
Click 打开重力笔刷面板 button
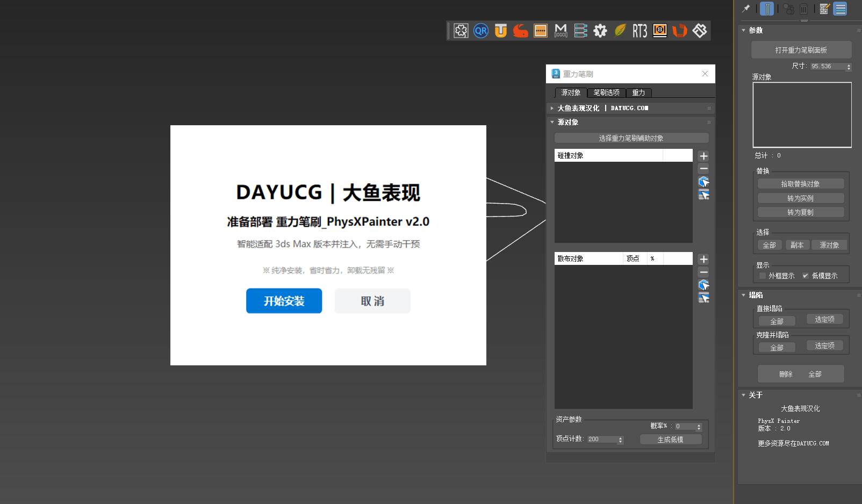pos(801,50)
